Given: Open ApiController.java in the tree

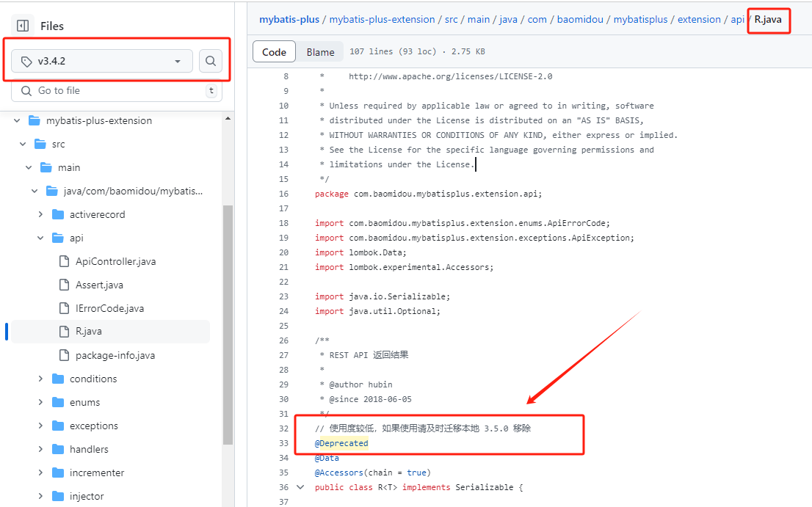Looking at the screenshot, I should point(115,261).
